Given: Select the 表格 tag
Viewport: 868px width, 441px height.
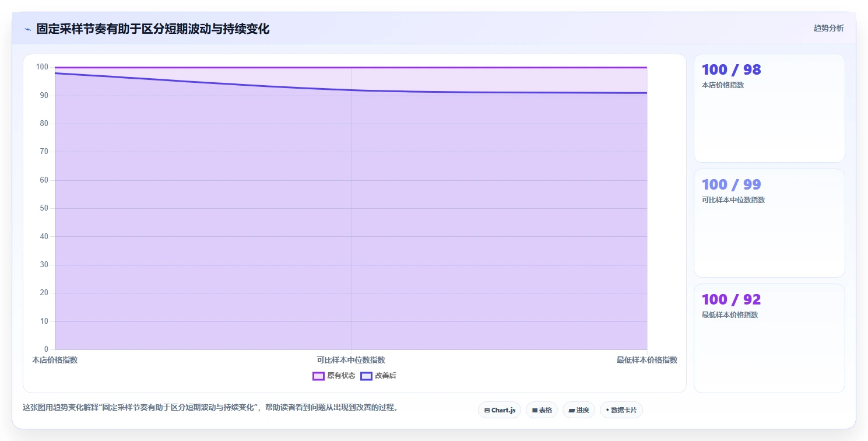Looking at the screenshot, I should pos(542,410).
